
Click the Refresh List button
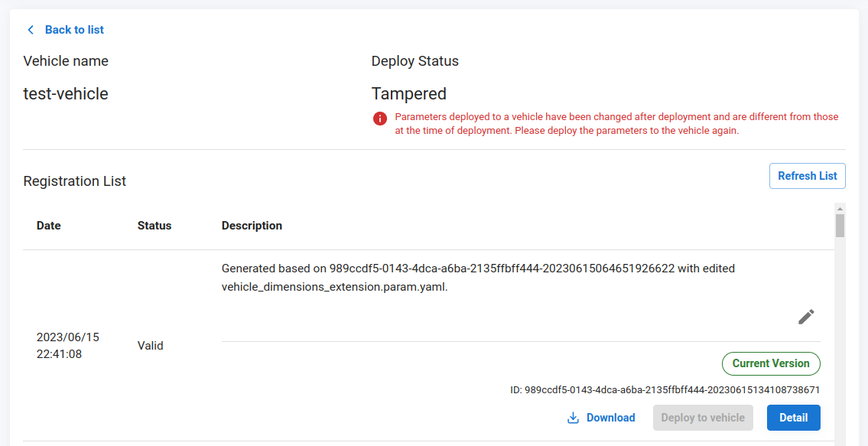807,176
